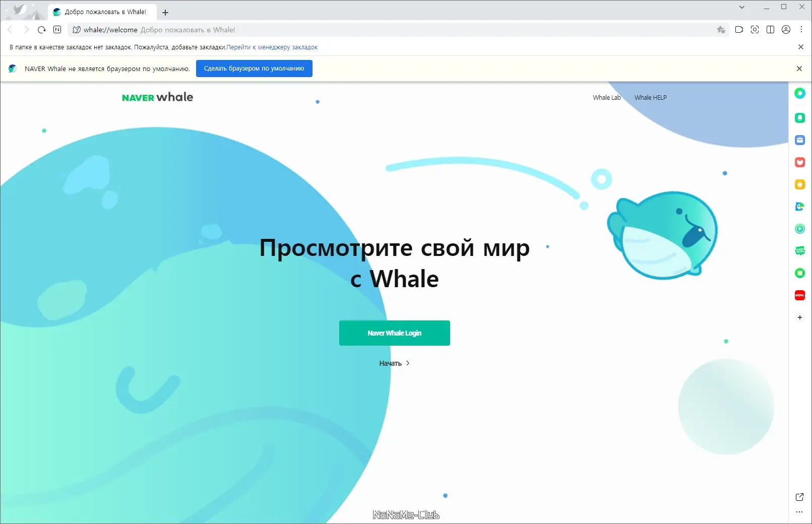
Task: Click the 'NAVER Whale не является браузером по умолчанию.' text
Action: (x=107, y=69)
